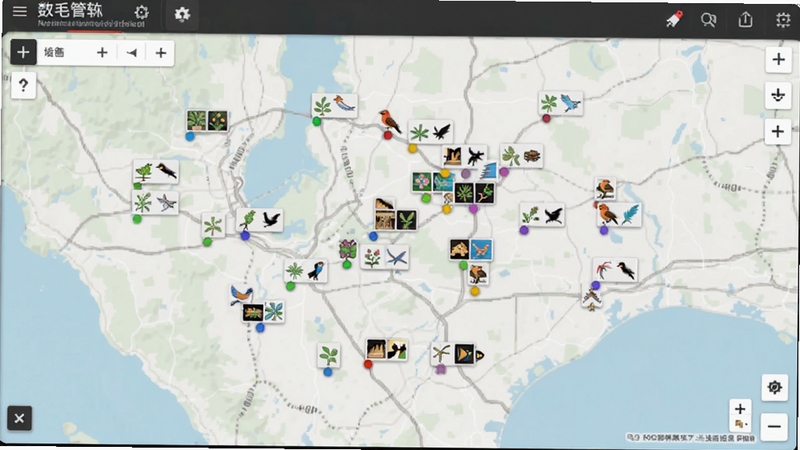Select the flower-shaped gear button in header
800x450 pixels.
[182, 14]
